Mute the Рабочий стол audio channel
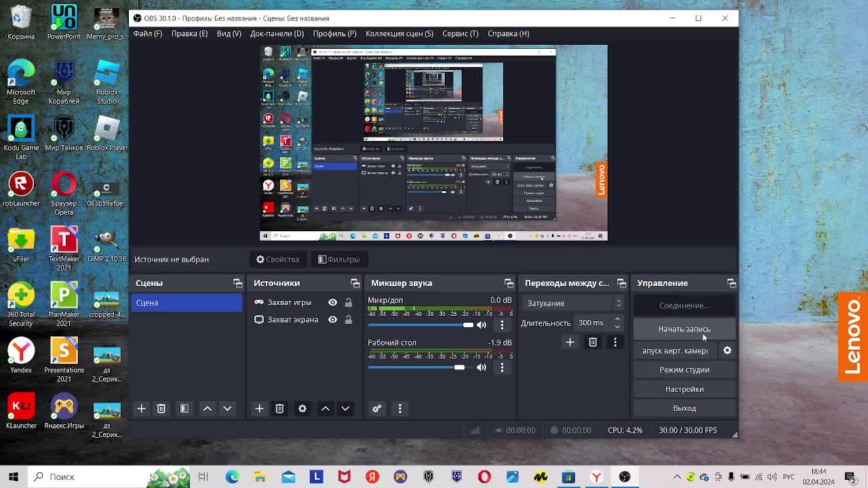 tap(481, 367)
